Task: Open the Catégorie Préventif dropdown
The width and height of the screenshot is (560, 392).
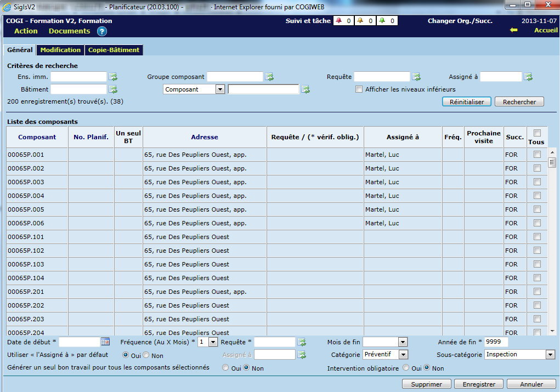Action: click(x=403, y=355)
